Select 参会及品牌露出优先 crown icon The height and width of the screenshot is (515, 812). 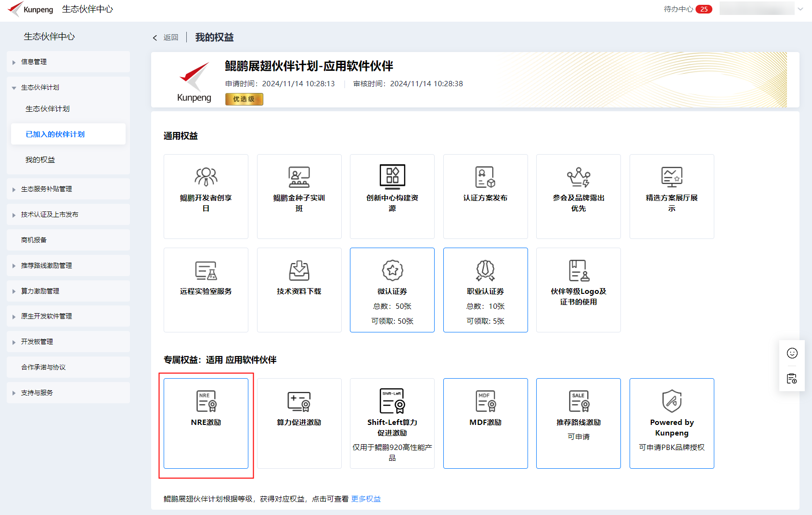pos(579,177)
